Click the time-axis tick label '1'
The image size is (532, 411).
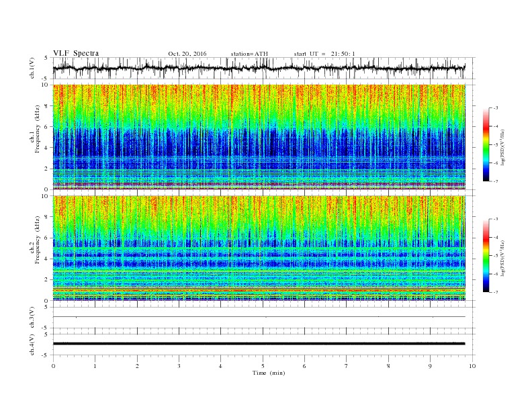pos(95,366)
